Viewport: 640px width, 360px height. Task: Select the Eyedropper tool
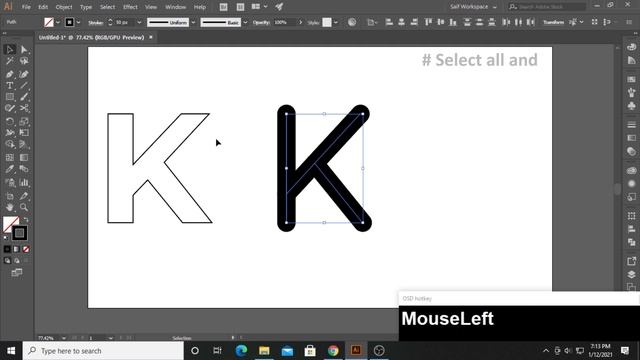(10, 169)
